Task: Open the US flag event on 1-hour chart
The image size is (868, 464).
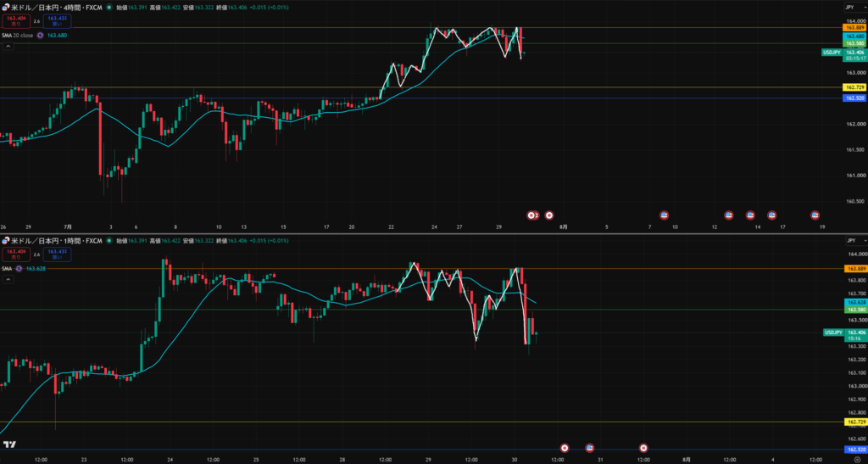Action: point(590,447)
